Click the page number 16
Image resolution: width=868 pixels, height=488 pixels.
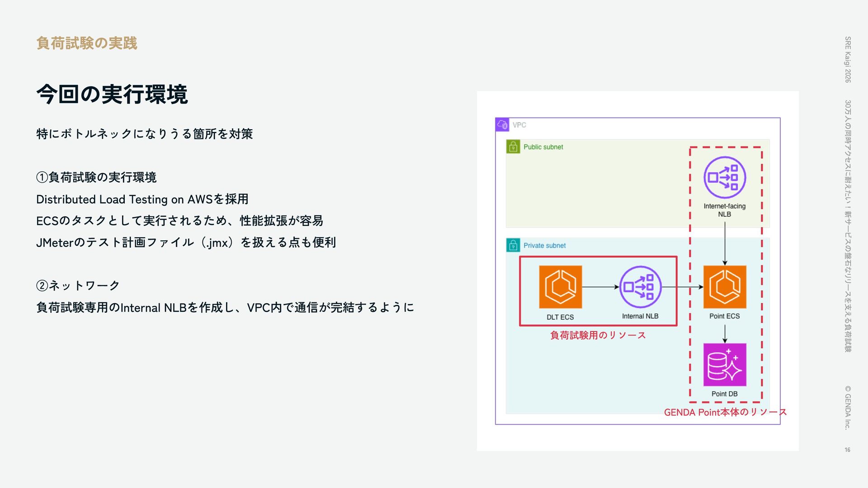pos(847,450)
